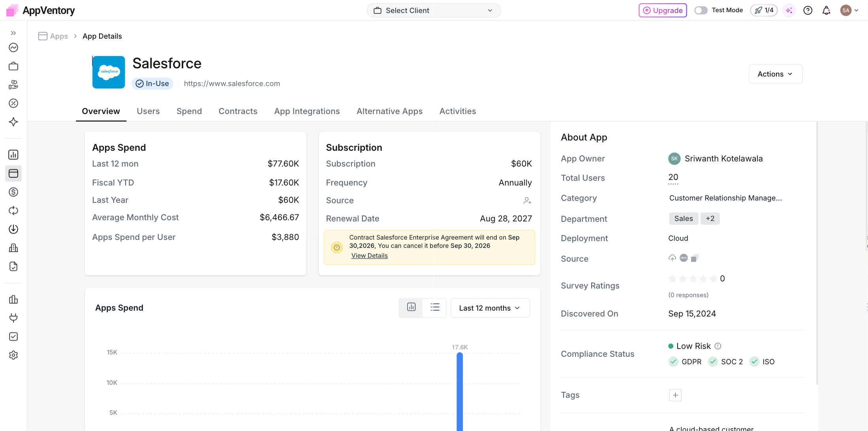Switch to the Spend tab

click(189, 111)
